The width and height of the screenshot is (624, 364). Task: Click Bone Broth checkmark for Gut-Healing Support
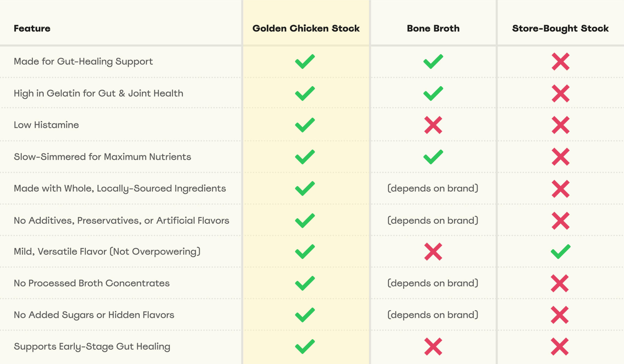pos(433,61)
